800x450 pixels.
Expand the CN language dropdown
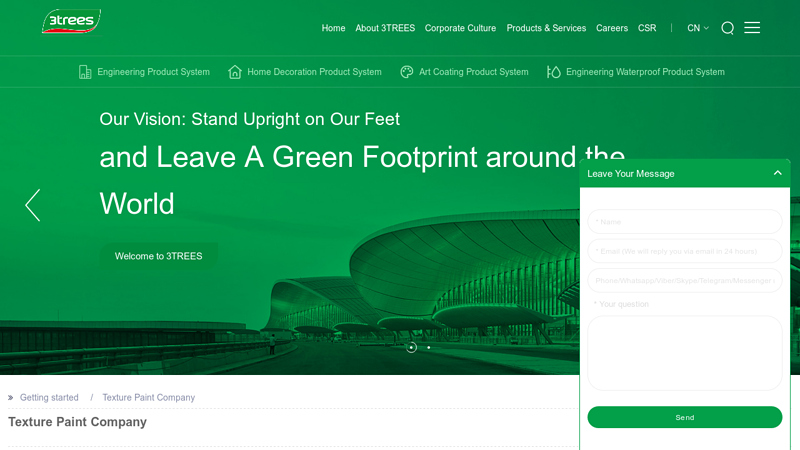[697, 28]
